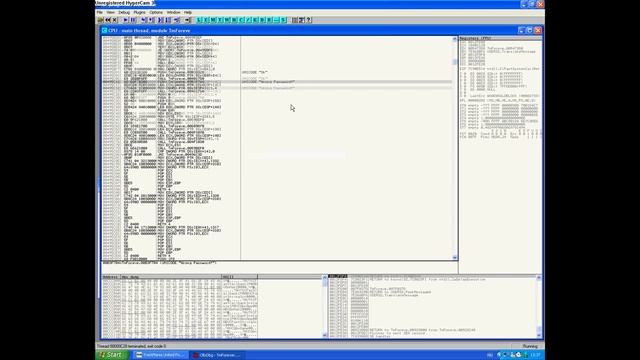This screenshot has height=360, width=640.
Task: Open the Debug menu
Action: [x=124, y=13]
